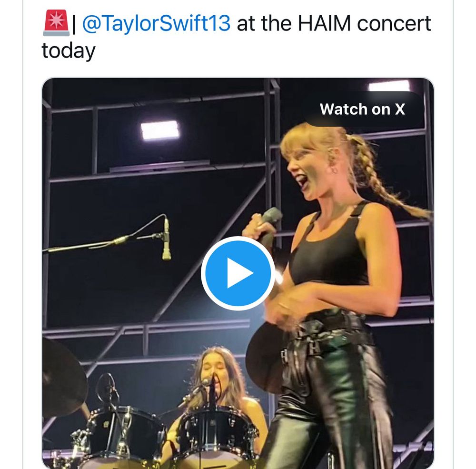Open the @TaylorSwift13 profile mention
Viewport: 476px width, 469px height.
click(156, 24)
